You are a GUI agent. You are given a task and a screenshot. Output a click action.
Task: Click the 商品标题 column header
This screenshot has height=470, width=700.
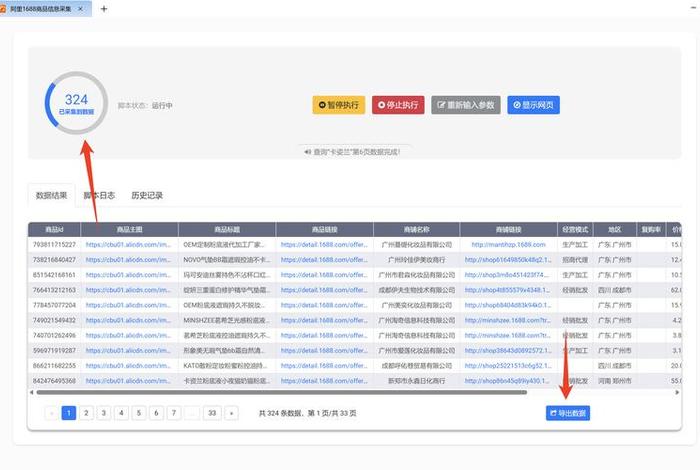227,229
